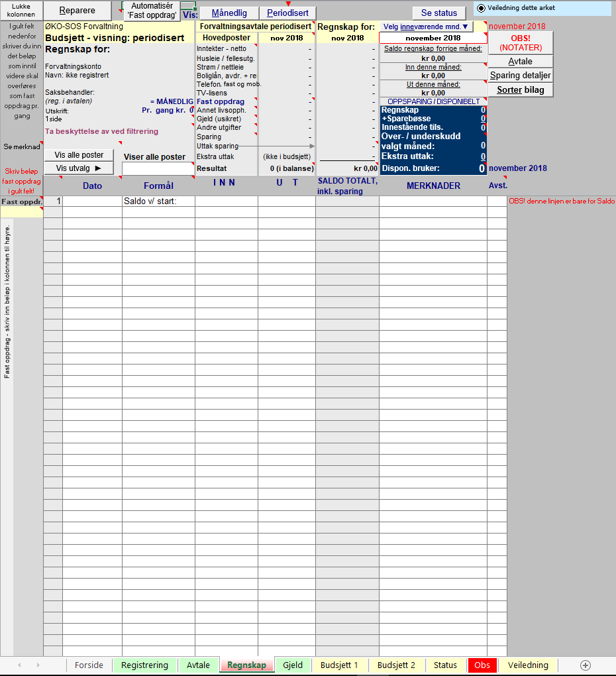The width and height of the screenshot is (616, 676).
Task: Click the Formål column header
Action: point(158,186)
